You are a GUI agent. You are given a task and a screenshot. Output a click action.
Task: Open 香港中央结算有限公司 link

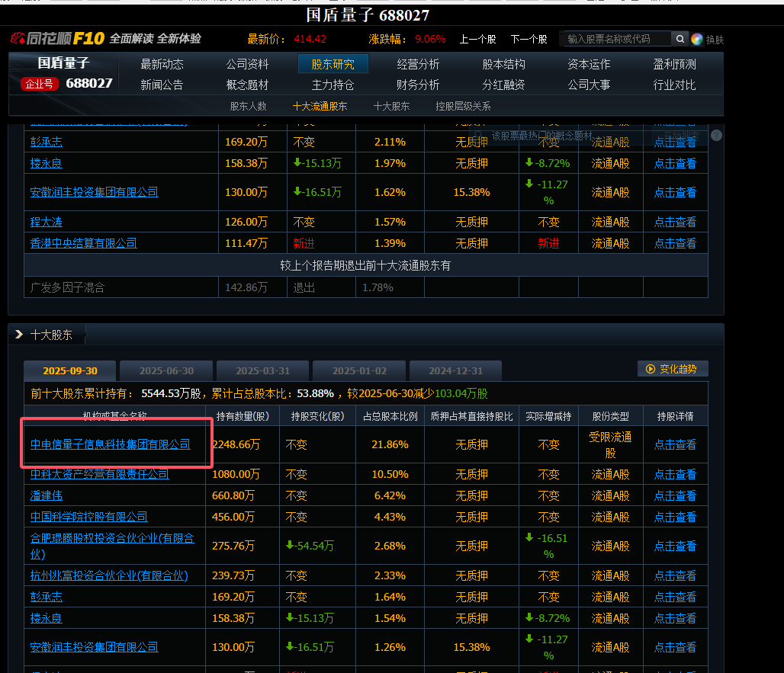(x=83, y=243)
